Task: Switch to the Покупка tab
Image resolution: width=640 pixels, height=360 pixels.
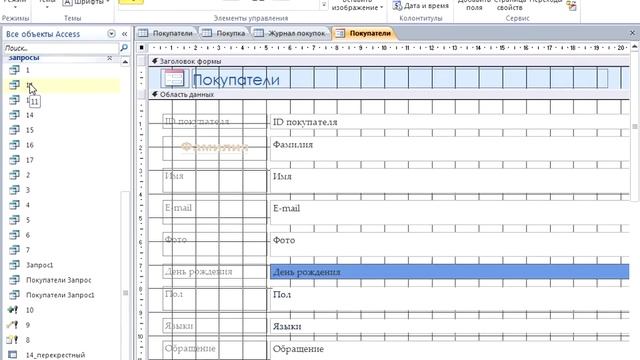Action: [224, 33]
